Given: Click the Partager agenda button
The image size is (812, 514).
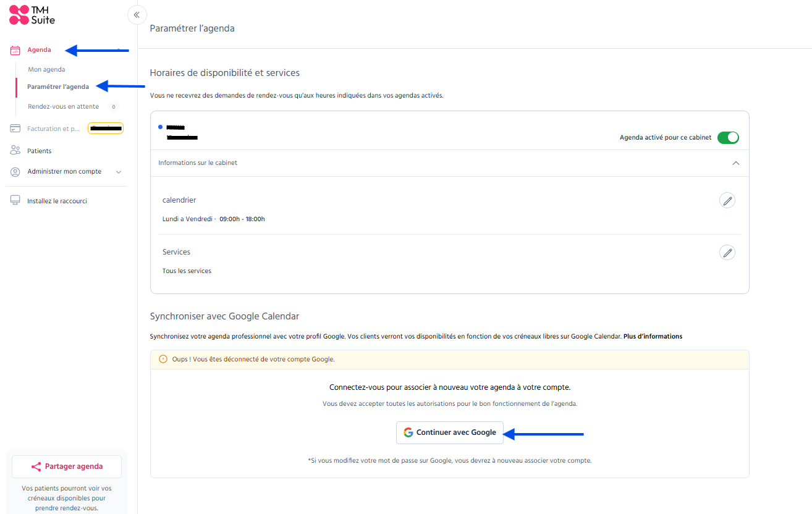Looking at the screenshot, I should pos(67,466).
